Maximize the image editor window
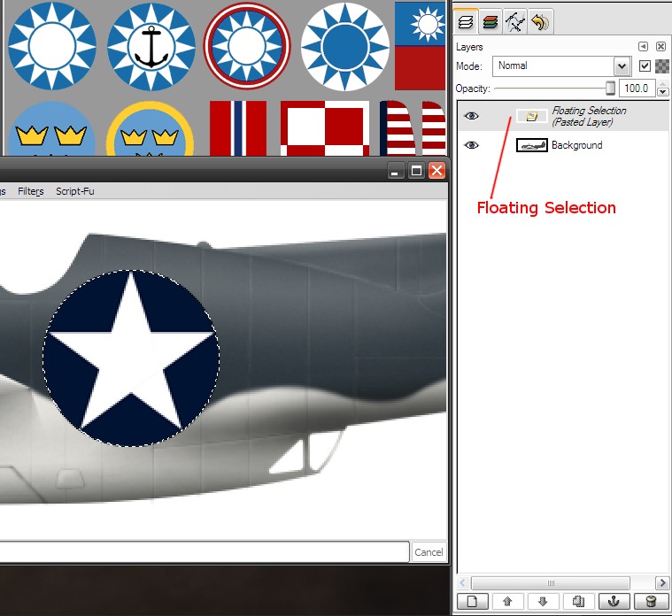The width and height of the screenshot is (672, 616). click(x=416, y=171)
